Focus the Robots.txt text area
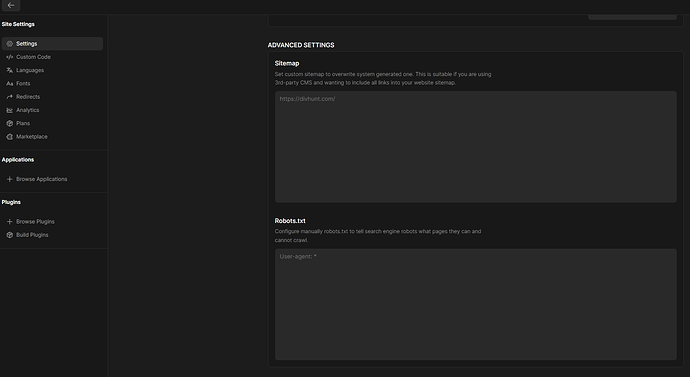690x377 pixels. coord(476,304)
